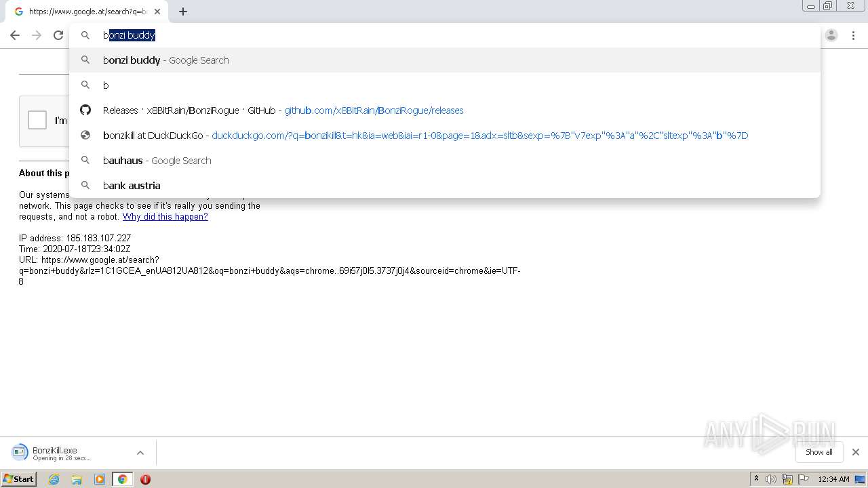Screen dimensions: 868x488
Task: Open a new tab with plus icon
Action: (x=183, y=12)
